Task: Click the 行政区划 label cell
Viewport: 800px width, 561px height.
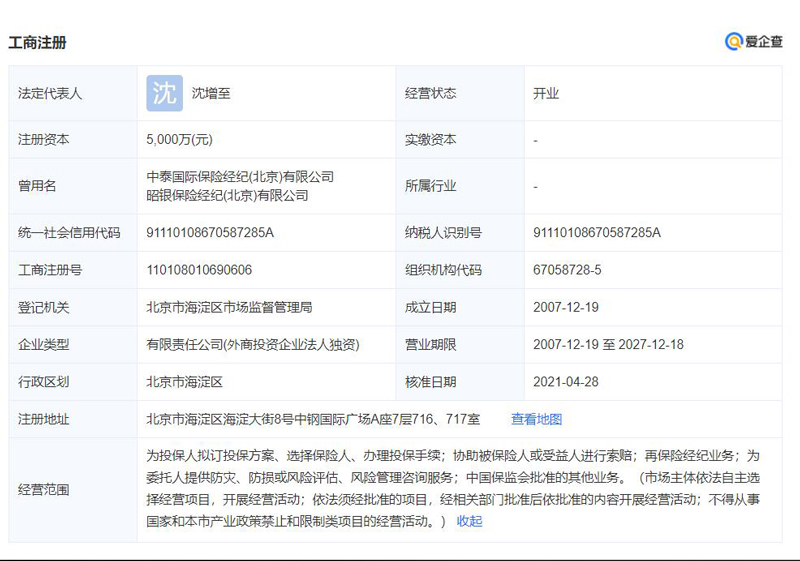Action: pos(72,382)
